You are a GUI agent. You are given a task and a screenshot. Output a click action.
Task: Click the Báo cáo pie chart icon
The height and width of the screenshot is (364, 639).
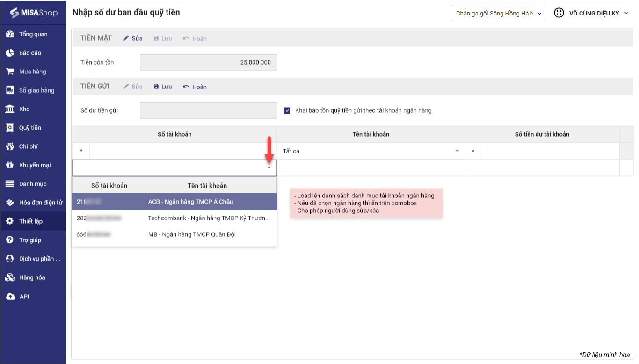pos(10,53)
